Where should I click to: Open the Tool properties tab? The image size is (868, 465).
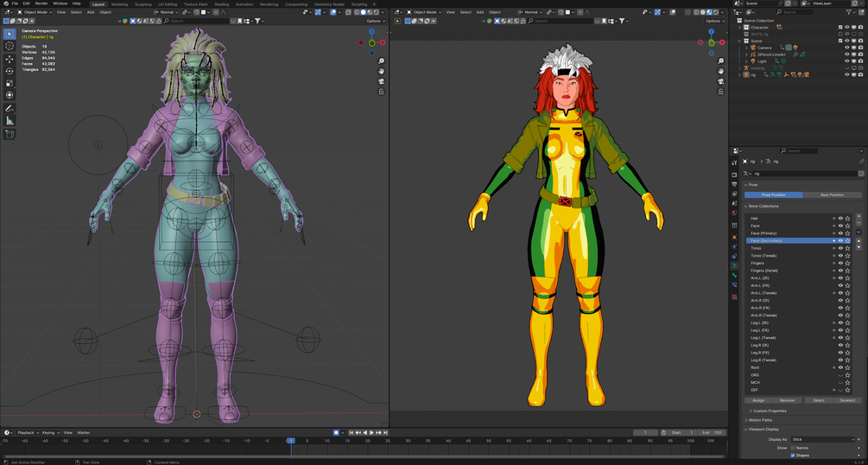click(735, 162)
